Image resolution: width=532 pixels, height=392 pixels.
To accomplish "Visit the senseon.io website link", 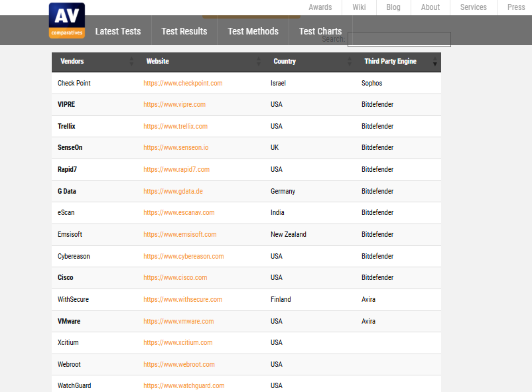I will point(176,148).
